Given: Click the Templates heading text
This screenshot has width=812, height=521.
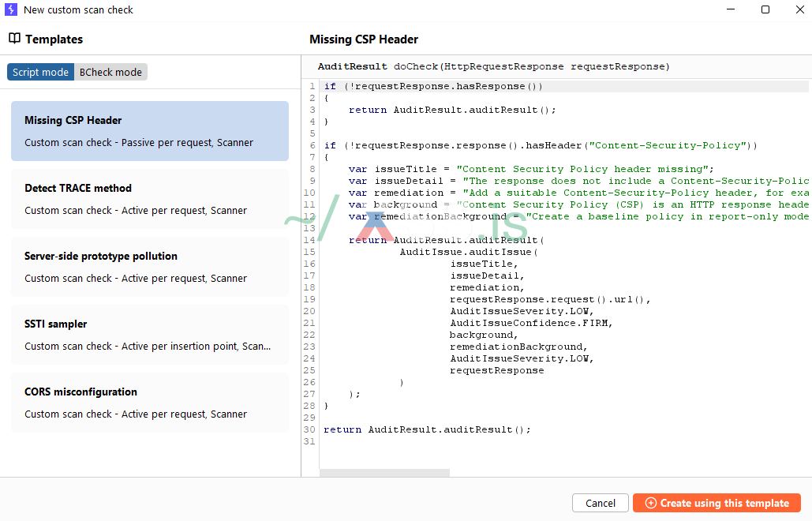Looking at the screenshot, I should click(54, 39).
